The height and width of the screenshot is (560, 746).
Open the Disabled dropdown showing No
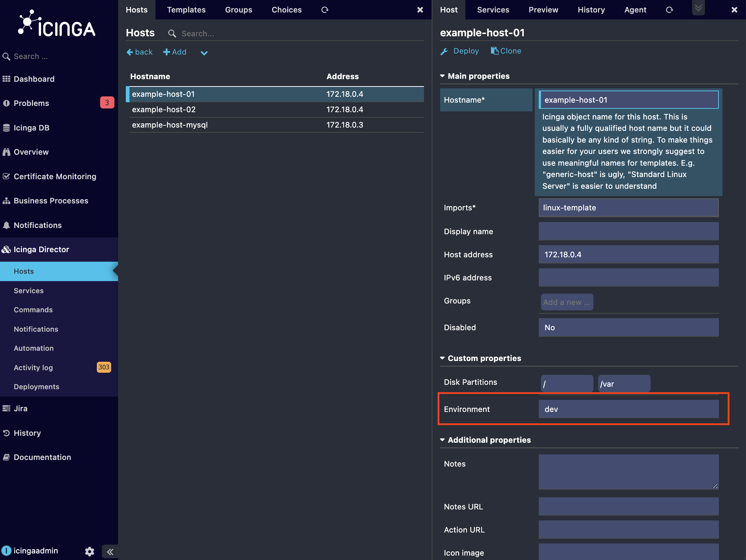tap(628, 328)
